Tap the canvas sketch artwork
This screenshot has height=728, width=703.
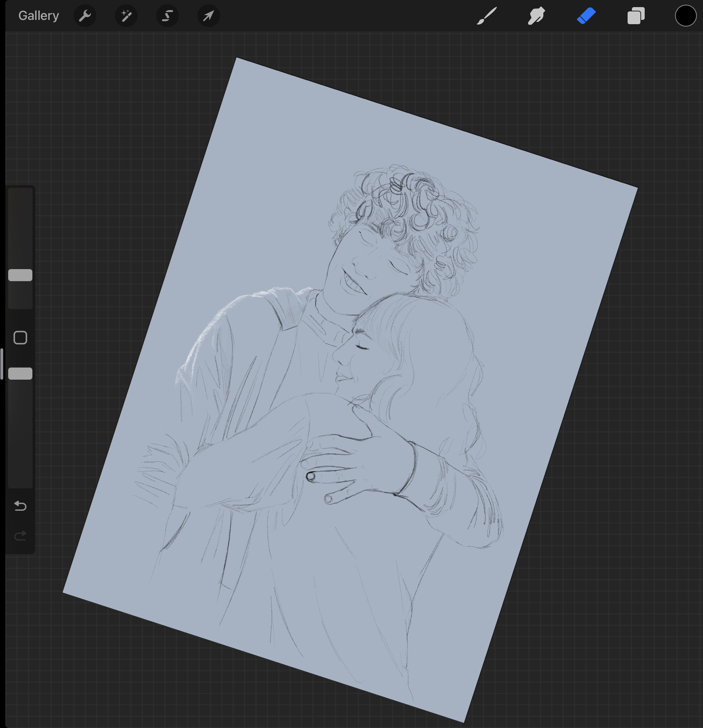tap(350, 390)
